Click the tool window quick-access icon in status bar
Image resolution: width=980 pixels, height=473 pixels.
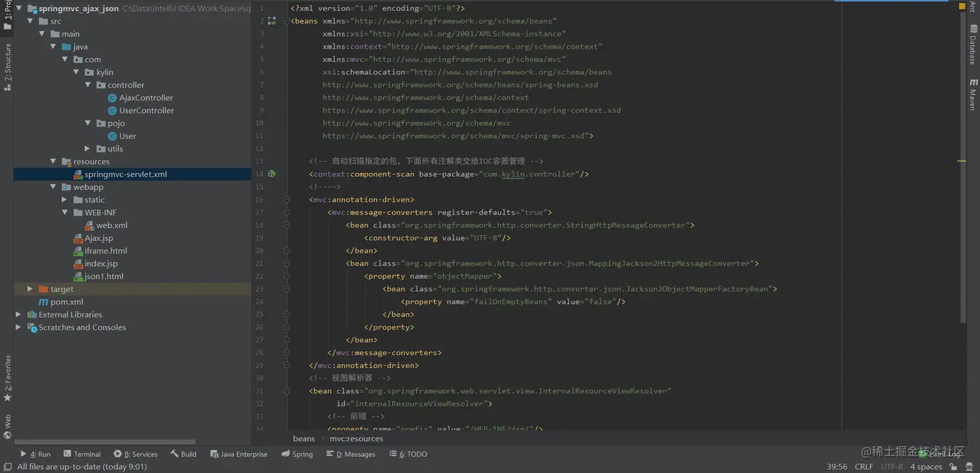(7, 467)
